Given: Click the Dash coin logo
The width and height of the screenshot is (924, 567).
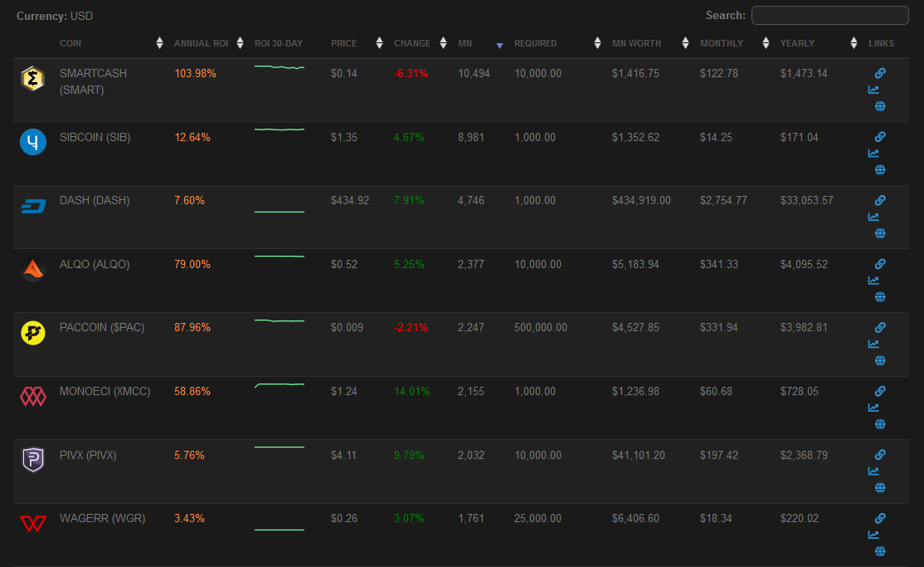Looking at the screenshot, I should pos(33,206).
